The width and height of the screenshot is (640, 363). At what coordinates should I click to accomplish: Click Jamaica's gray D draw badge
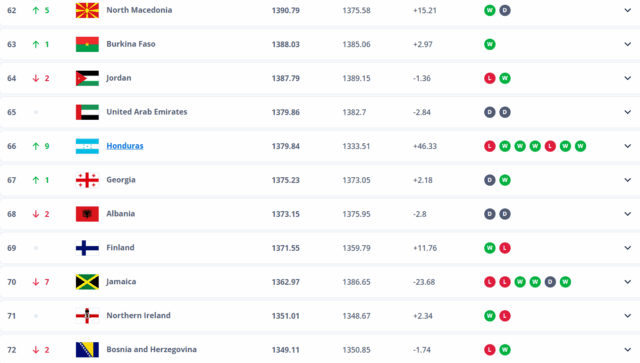coord(550,282)
